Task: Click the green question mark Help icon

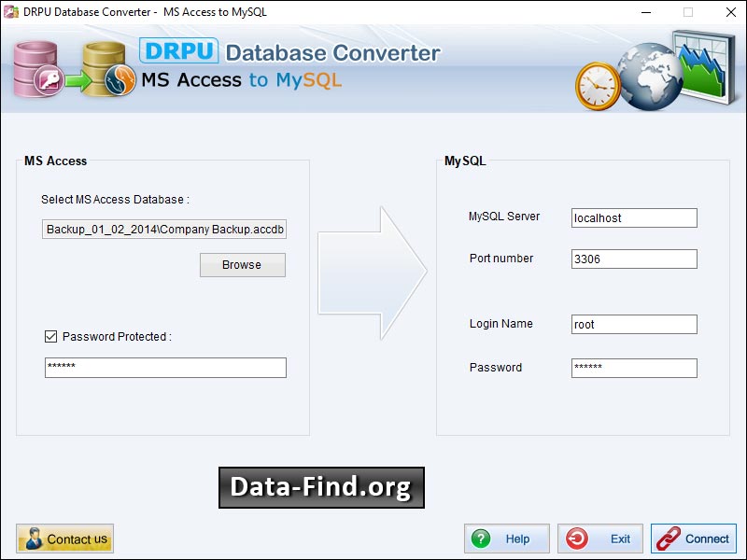Action: pyautogui.click(x=481, y=539)
